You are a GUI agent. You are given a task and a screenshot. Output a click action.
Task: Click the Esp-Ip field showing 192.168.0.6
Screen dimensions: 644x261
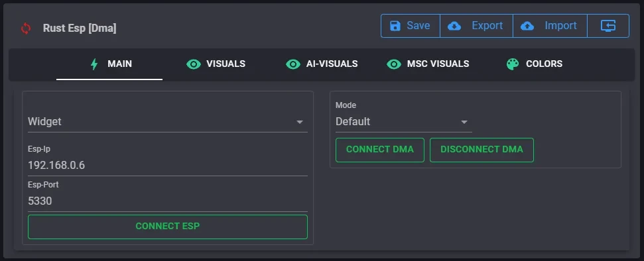(168, 166)
